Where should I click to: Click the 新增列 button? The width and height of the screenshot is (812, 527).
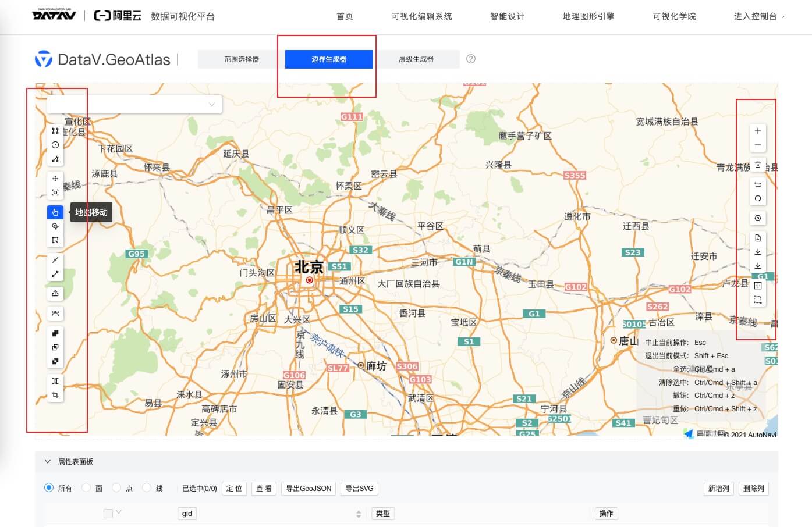point(718,489)
